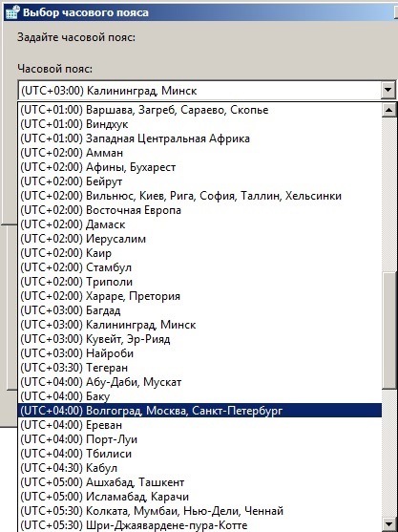398x532 pixels.
Task: Select (UTC+02:00) Иерусалим entry
Action: click(x=199, y=239)
